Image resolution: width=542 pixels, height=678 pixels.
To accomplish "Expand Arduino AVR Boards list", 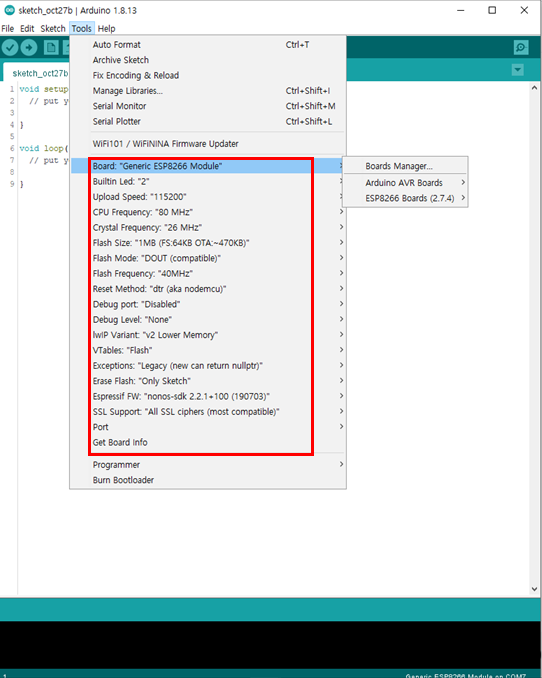I will pyautogui.click(x=405, y=183).
